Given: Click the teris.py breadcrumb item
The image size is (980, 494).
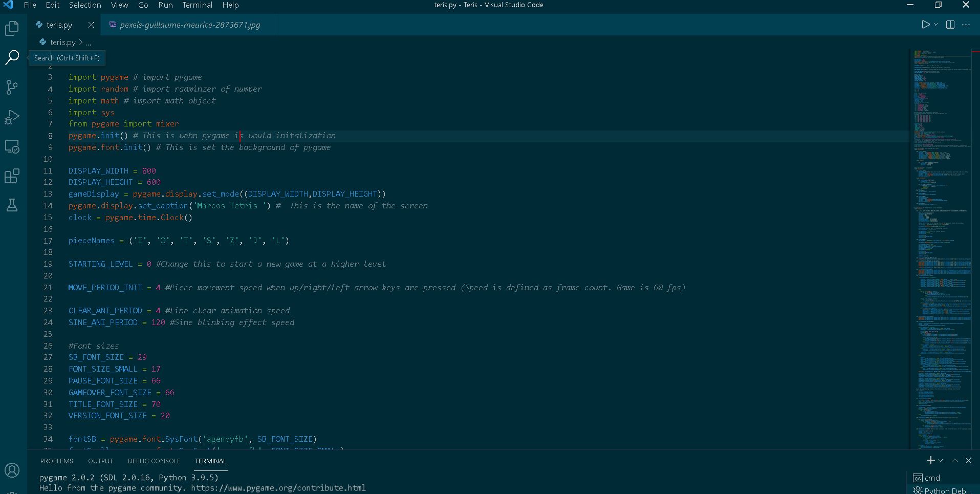Looking at the screenshot, I should [62, 42].
